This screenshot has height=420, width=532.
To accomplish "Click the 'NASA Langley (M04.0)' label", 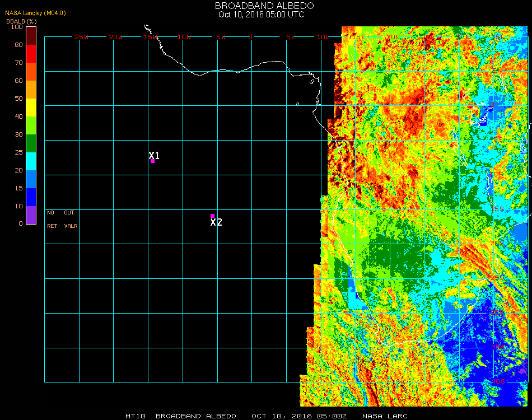I will [35, 13].
